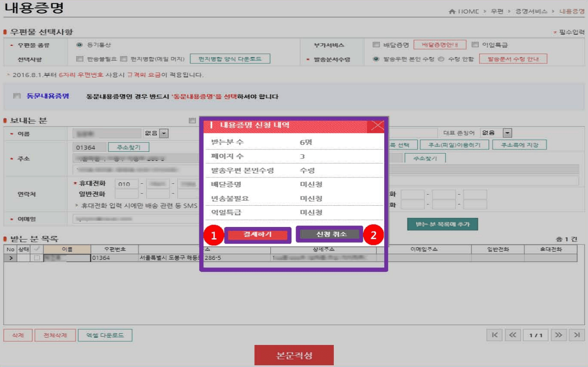This screenshot has width=588, height=367.
Task: Click 편지병합 양식 다운로드 button
Action: pos(230,59)
